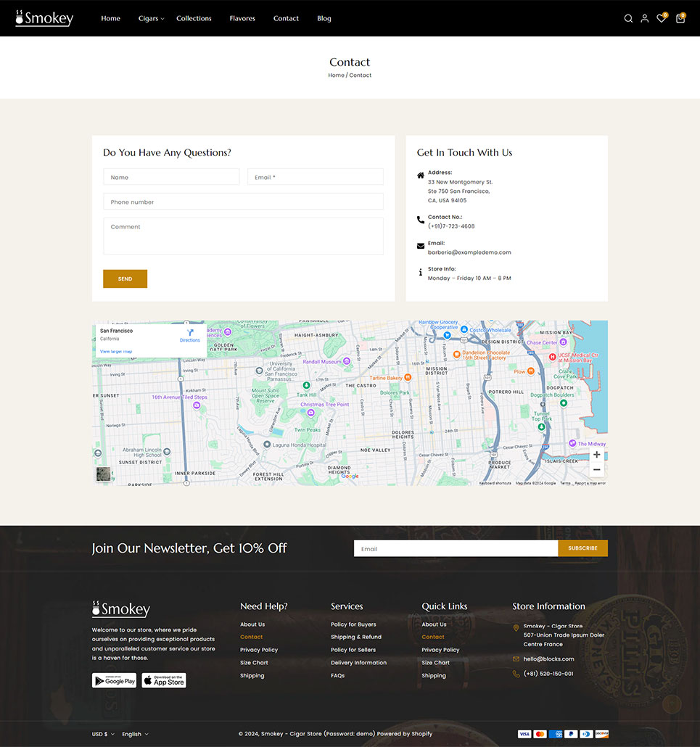Open the user account icon
700x747 pixels.
point(644,19)
